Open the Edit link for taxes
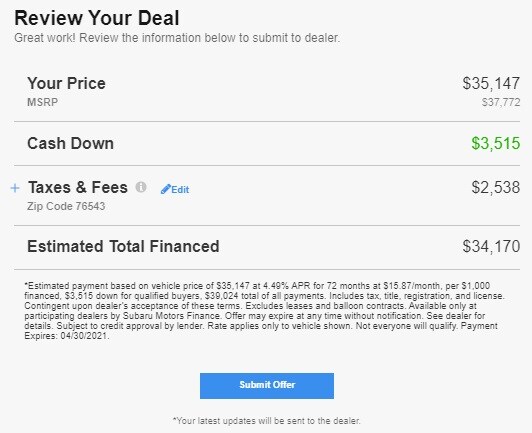The height and width of the screenshot is (433, 532). [x=175, y=189]
